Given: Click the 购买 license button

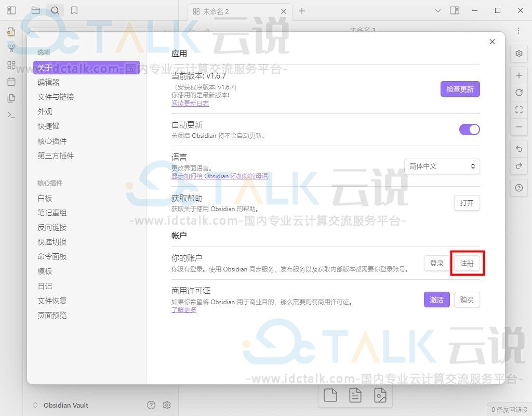Looking at the screenshot, I should (x=467, y=300).
